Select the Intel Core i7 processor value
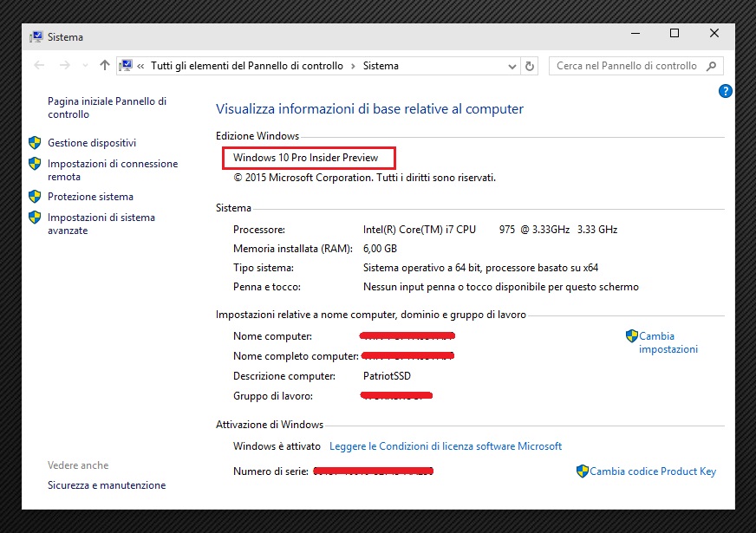Viewport: 756px width, 533px height. click(x=490, y=230)
